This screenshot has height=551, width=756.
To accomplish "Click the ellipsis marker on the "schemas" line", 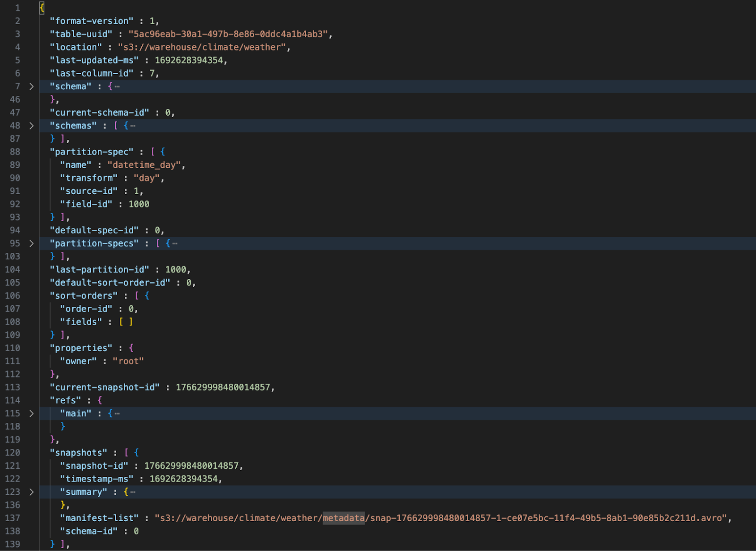I will (133, 126).
